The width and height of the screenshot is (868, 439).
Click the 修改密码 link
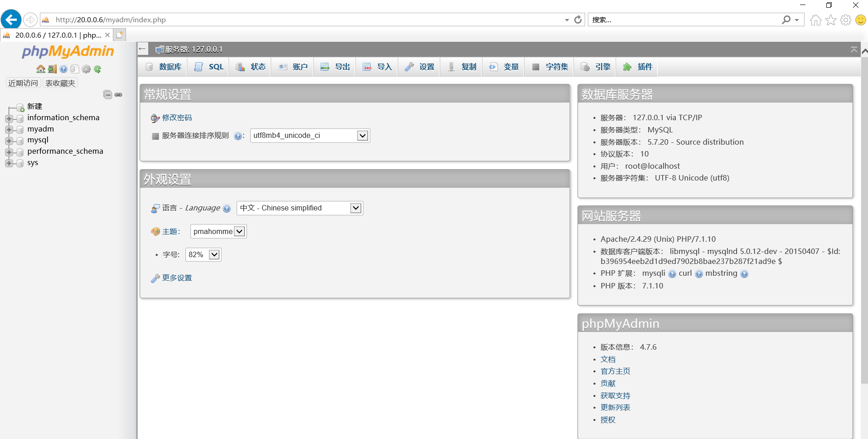pyautogui.click(x=177, y=118)
